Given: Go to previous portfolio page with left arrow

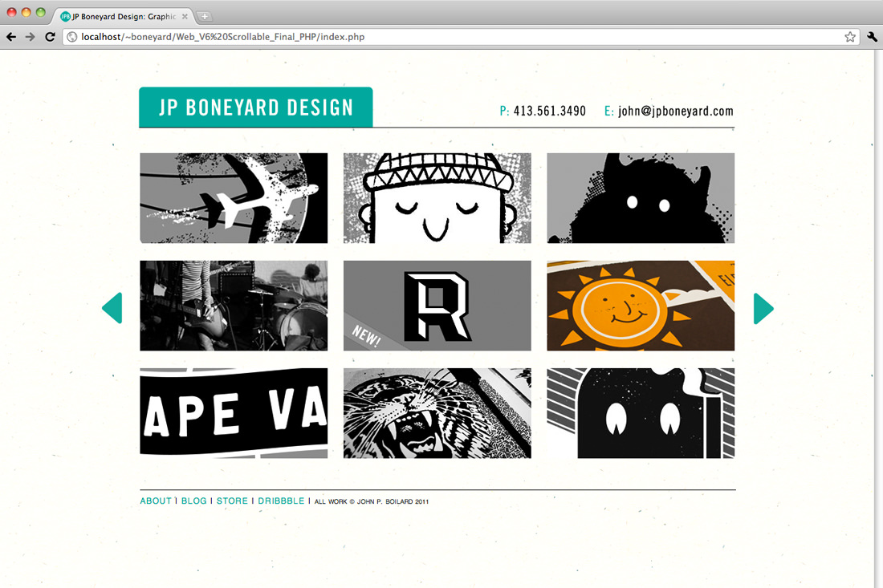Looking at the screenshot, I should (x=112, y=308).
